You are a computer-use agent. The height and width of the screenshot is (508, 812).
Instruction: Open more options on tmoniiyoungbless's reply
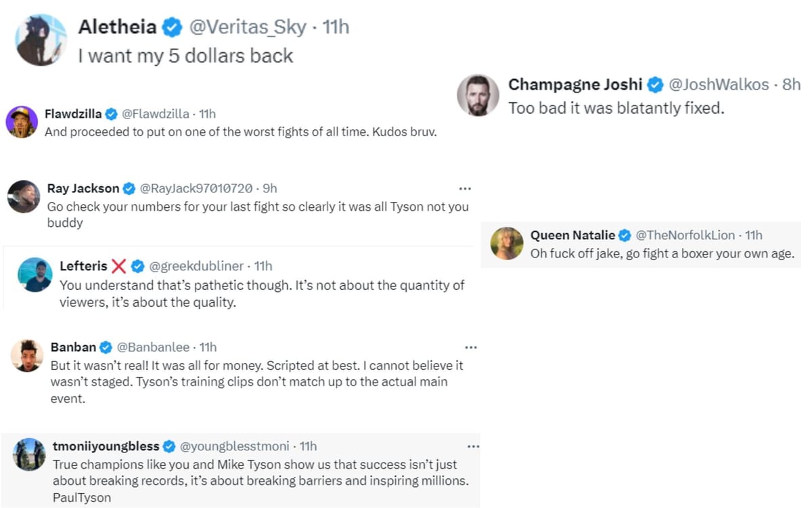click(473, 446)
